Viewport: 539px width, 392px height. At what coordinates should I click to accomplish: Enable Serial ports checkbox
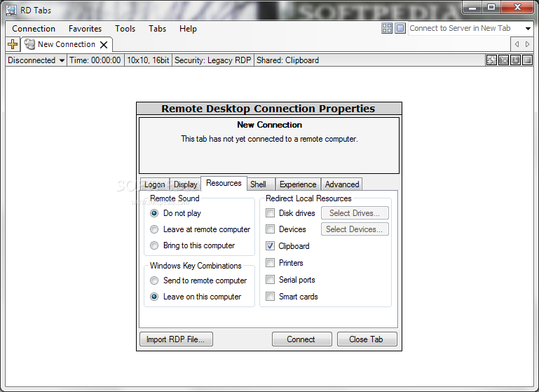[270, 280]
